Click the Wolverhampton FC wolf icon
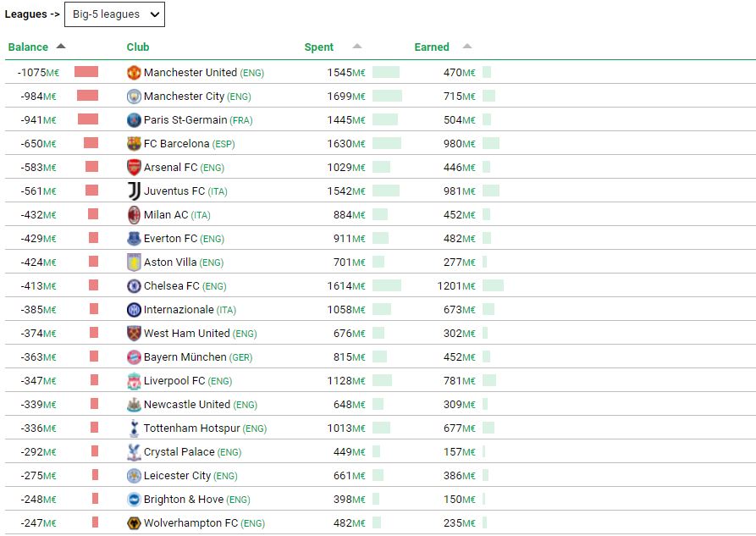756x536 pixels. pyautogui.click(x=134, y=523)
